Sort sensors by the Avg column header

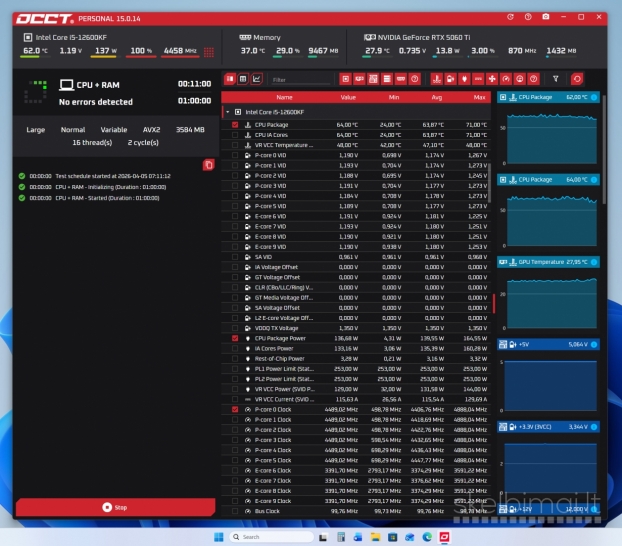tap(436, 97)
